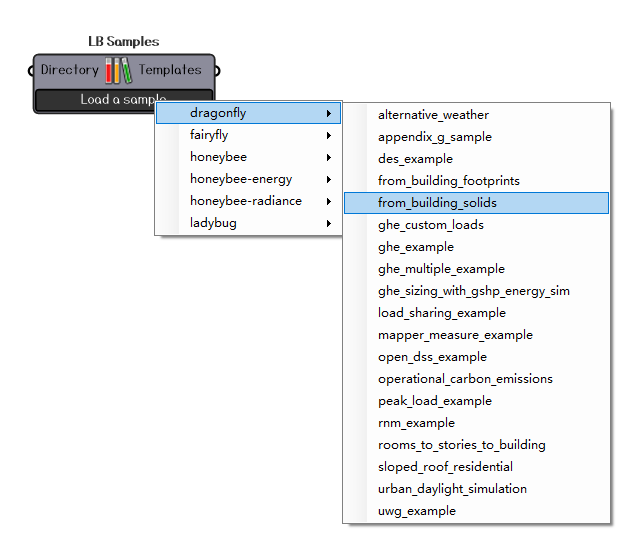Expand the fairyfly submenu arrow
Image resolution: width=636 pixels, height=550 pixels.
click(x=328, y=135)
